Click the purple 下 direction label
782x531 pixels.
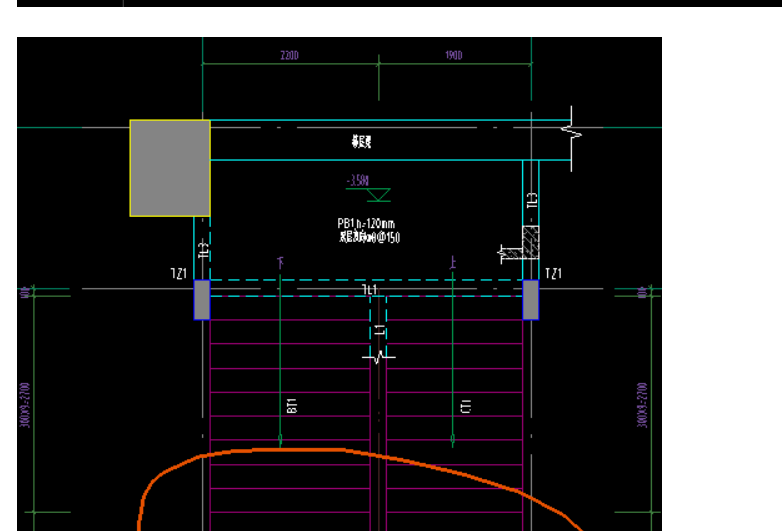click(x=280, y=262)
